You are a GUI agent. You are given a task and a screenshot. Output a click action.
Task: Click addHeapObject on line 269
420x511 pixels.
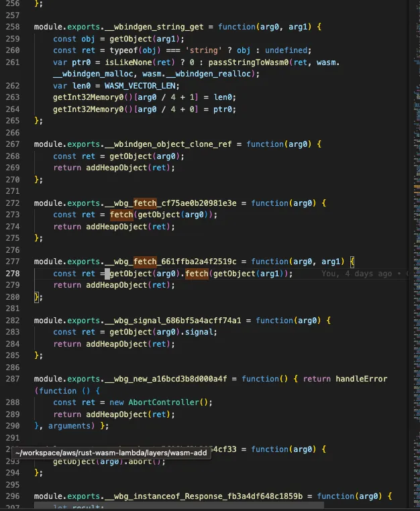click(117, 168)
